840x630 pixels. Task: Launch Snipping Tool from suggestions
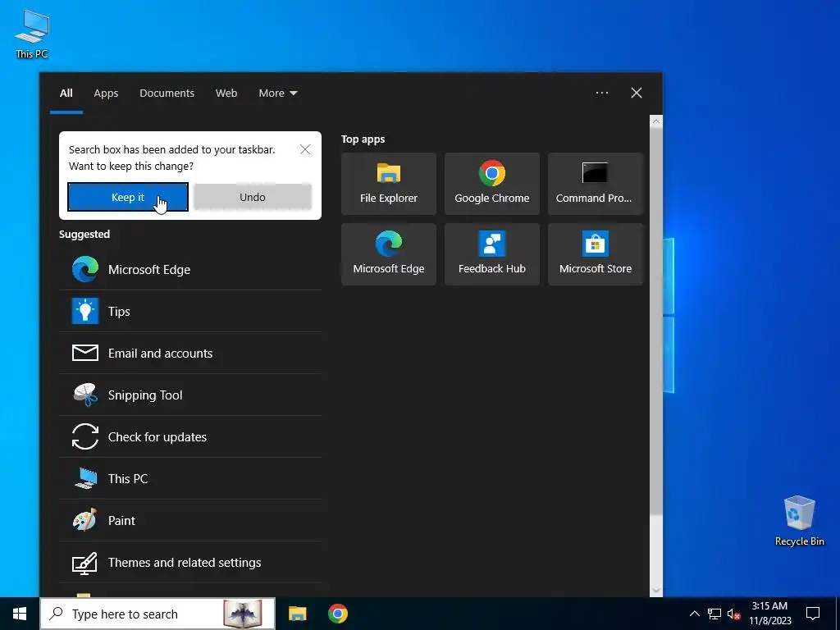point(190,395)
